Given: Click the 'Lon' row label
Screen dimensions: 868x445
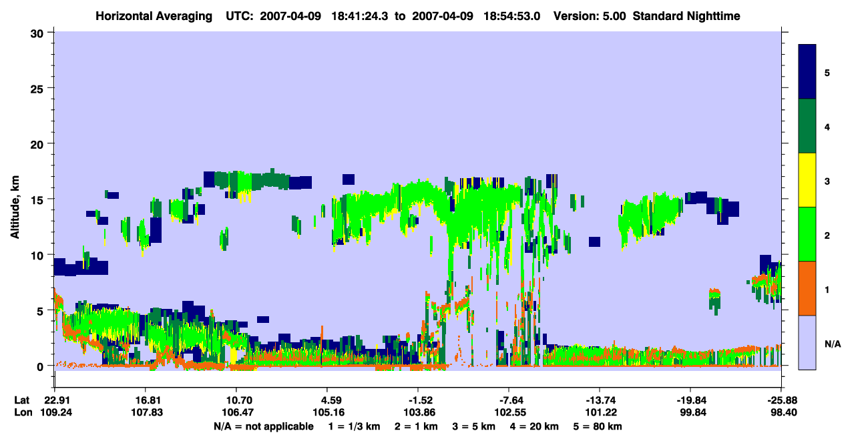Looking at the screenshot, I should click(x=22, y=412).
